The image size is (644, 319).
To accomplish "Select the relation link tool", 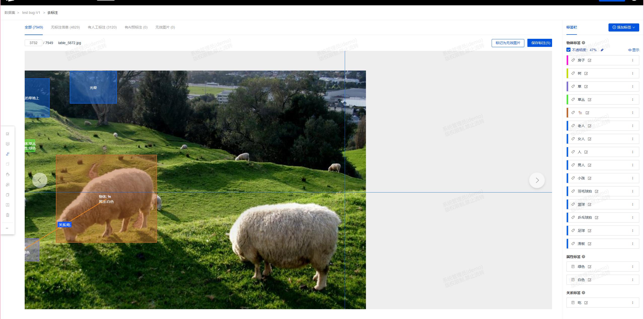I will (x=8, y=154).
